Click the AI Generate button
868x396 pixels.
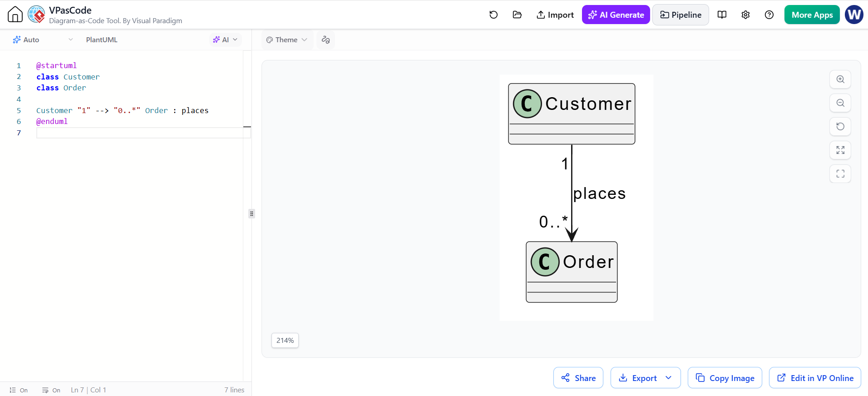coord(616,15)
